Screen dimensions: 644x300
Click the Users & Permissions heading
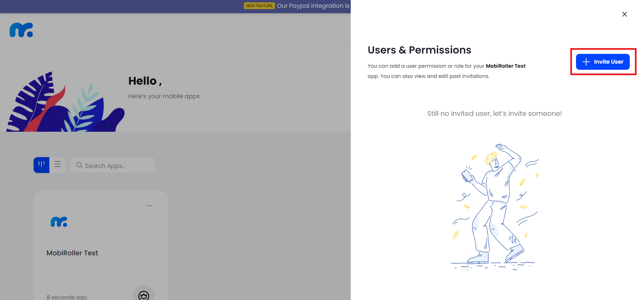point(419,50)
